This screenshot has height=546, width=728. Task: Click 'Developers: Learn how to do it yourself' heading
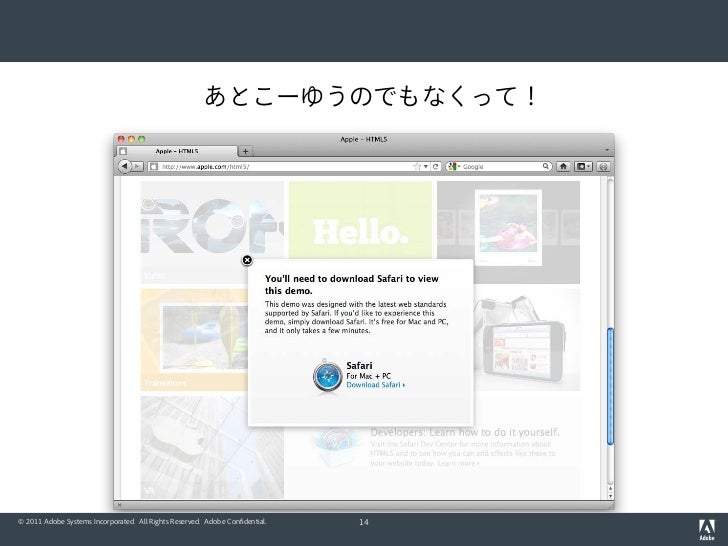click(465, 432)
